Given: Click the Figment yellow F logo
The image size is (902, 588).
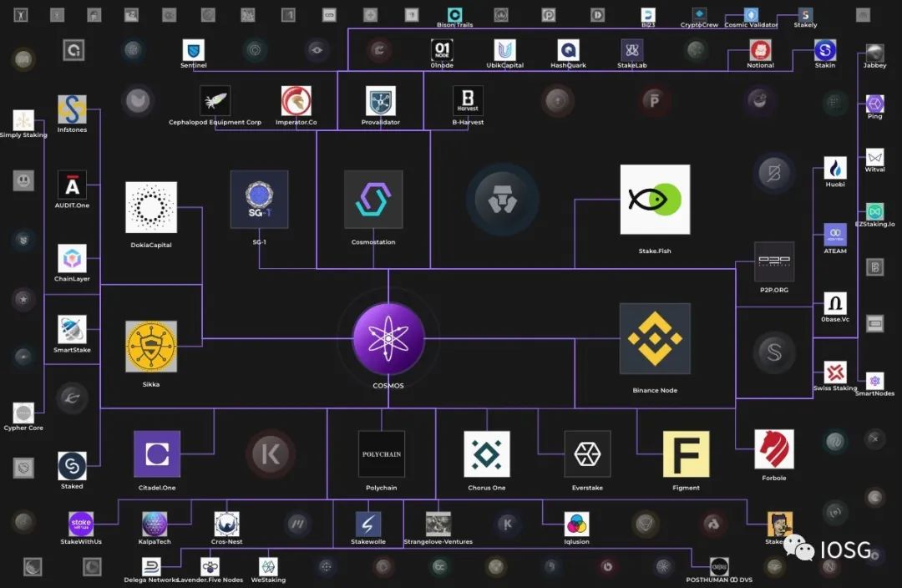Looking at the screenshot, I should pyautogui.click(x=687, y=454).
